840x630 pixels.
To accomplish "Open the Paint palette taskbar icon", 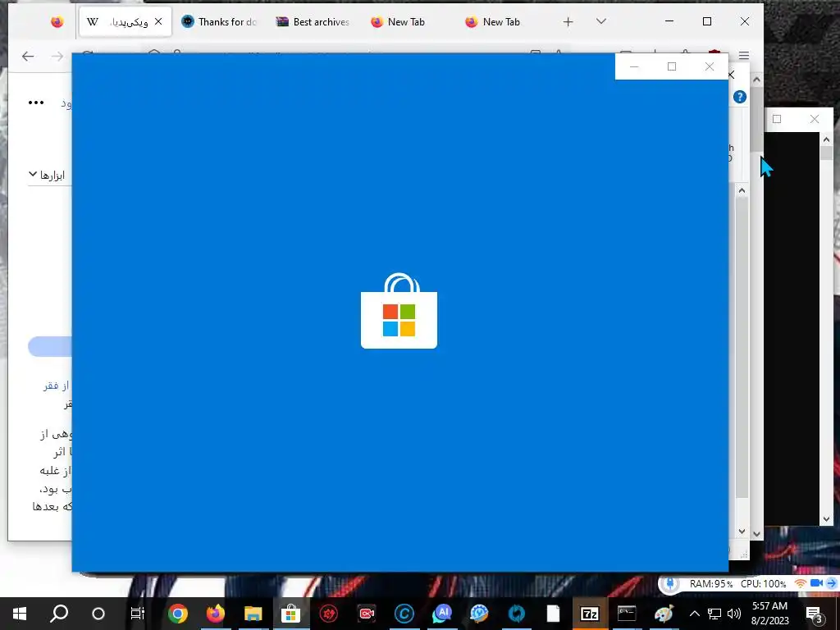I will (x=663, y=614).
